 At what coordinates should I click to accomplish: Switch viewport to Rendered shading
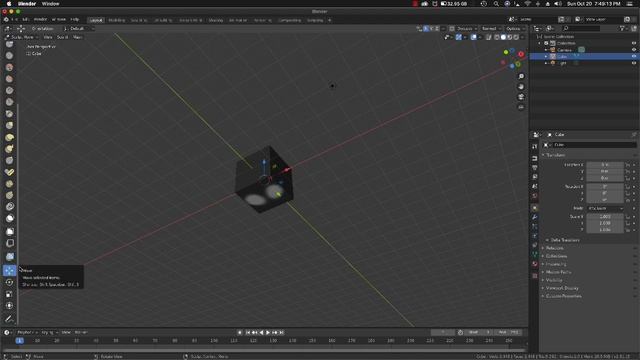point(516,37)
